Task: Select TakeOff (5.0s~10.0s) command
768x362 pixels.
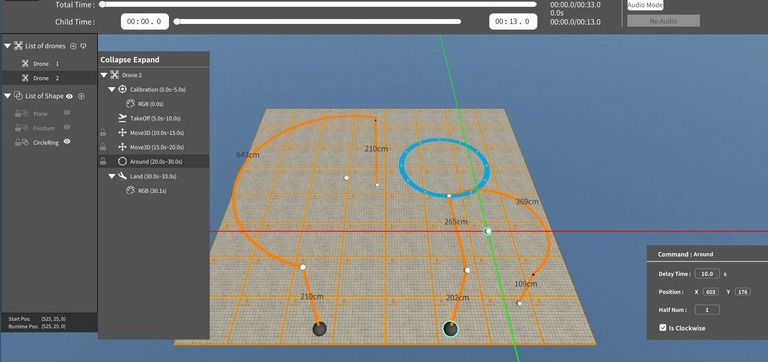Action: [x=154, y=119]
